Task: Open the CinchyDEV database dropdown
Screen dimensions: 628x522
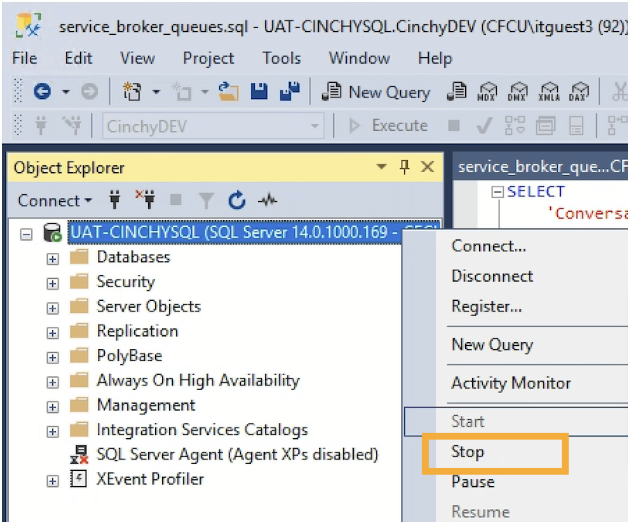Action: tap(315, 126)
